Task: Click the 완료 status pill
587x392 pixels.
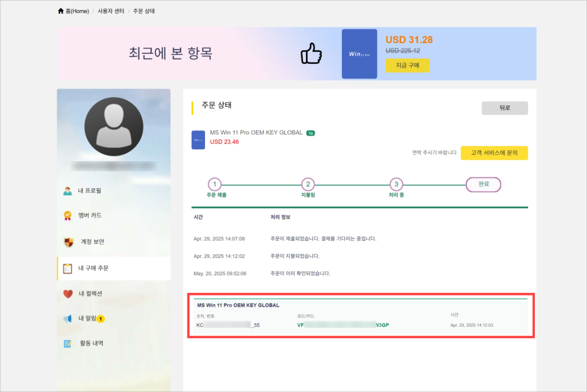Action: [x=484, y=184]
